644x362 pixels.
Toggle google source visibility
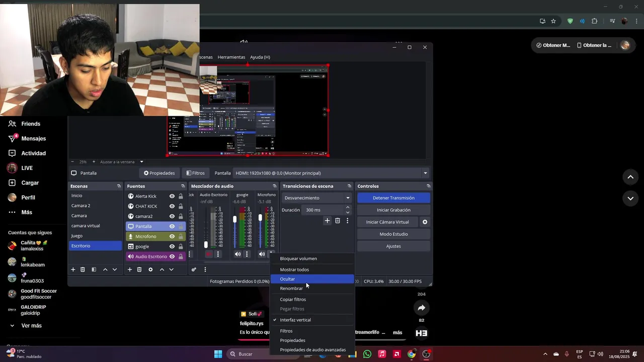click(x=172, y=246)
